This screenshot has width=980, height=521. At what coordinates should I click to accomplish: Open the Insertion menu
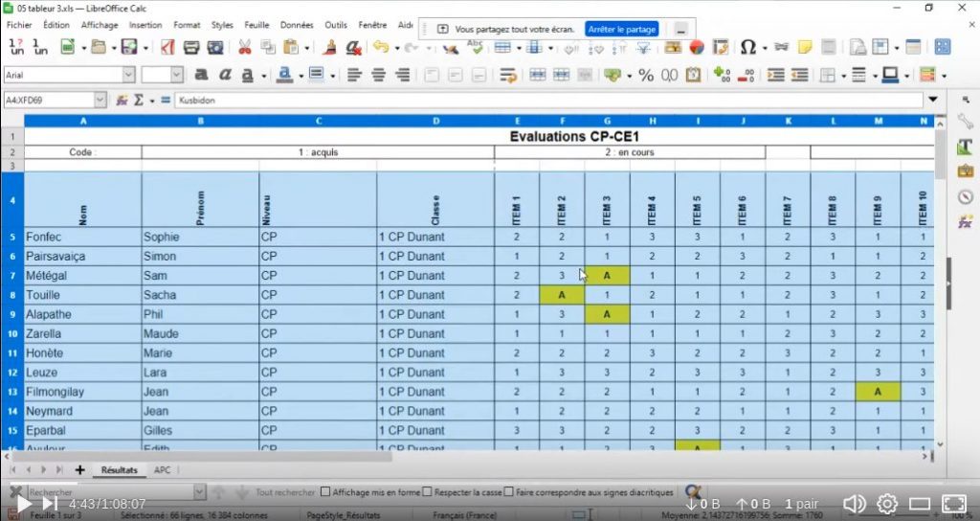click(145, 25)
